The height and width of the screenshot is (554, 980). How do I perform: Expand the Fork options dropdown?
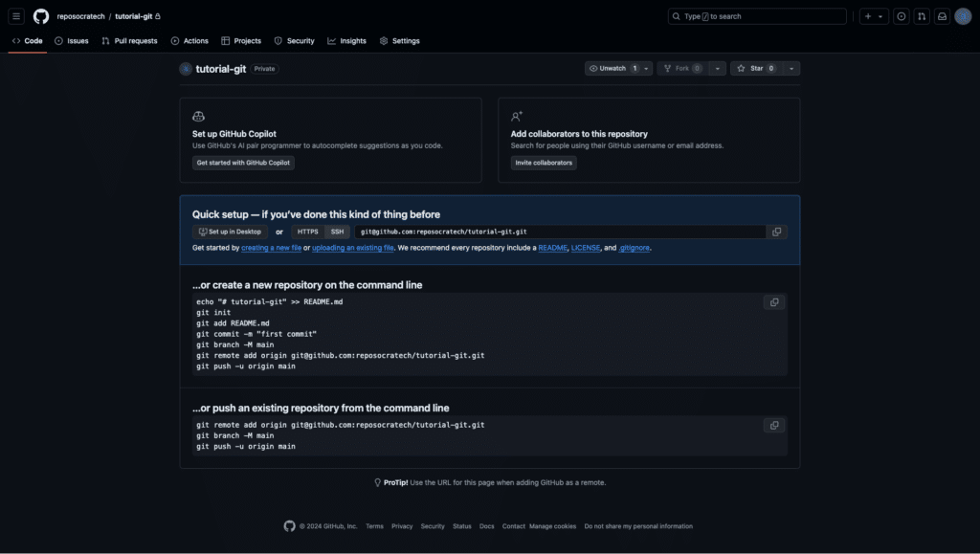718,68
